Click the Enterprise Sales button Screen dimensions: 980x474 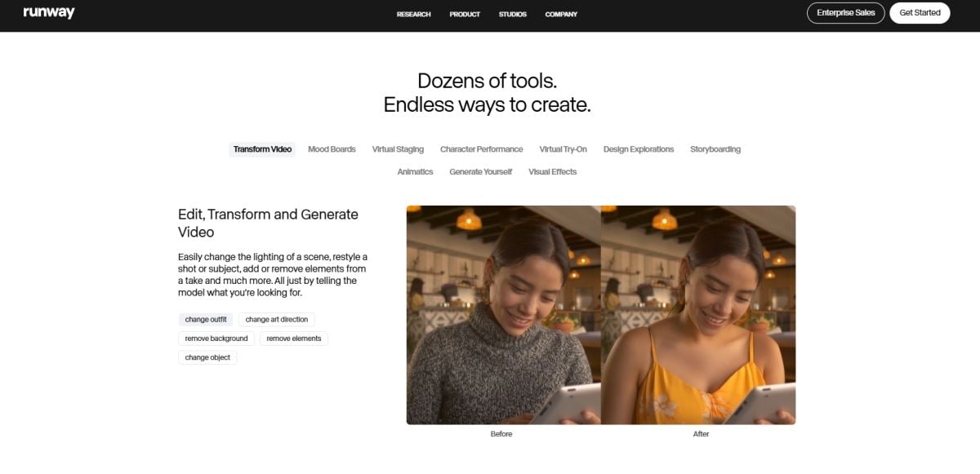[x=845, y=13]
